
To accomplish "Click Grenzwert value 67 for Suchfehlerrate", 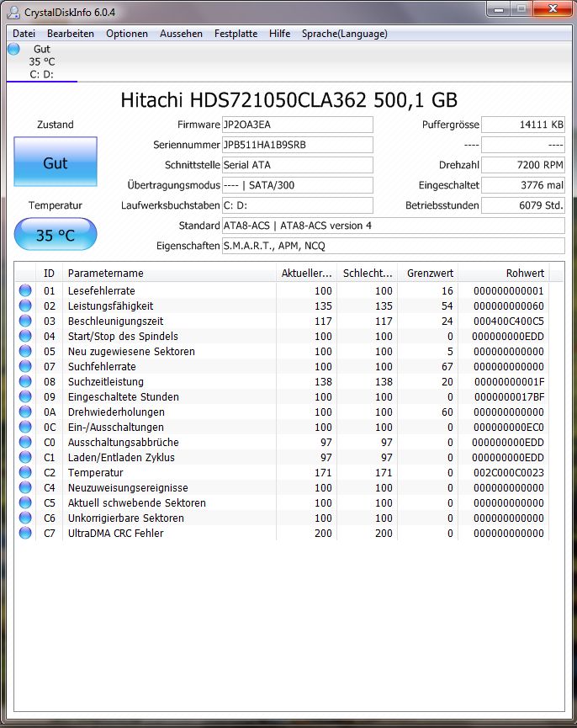I will point(447,366).
